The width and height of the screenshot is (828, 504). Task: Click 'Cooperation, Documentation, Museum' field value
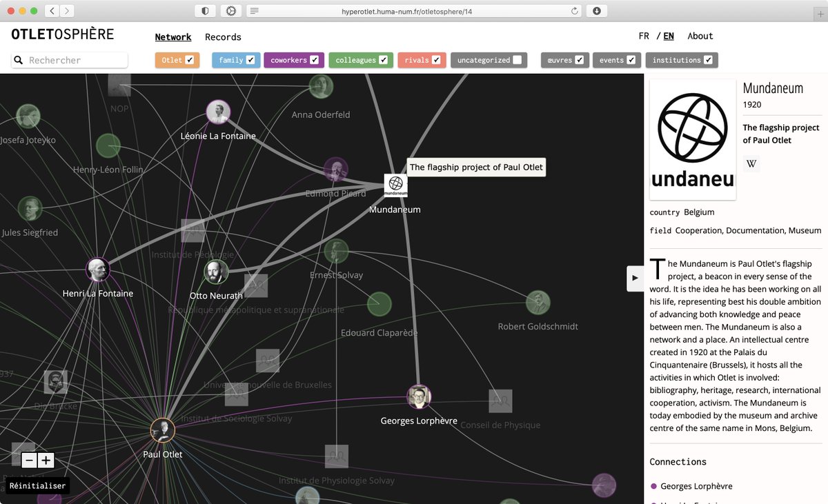coord(748,230)
